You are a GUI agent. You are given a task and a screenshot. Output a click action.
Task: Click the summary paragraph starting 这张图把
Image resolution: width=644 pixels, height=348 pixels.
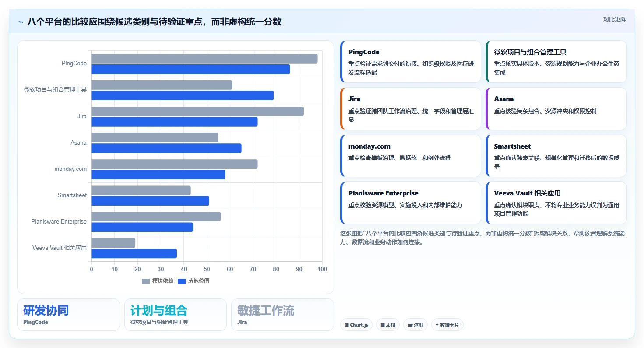(x=482, y=238)
